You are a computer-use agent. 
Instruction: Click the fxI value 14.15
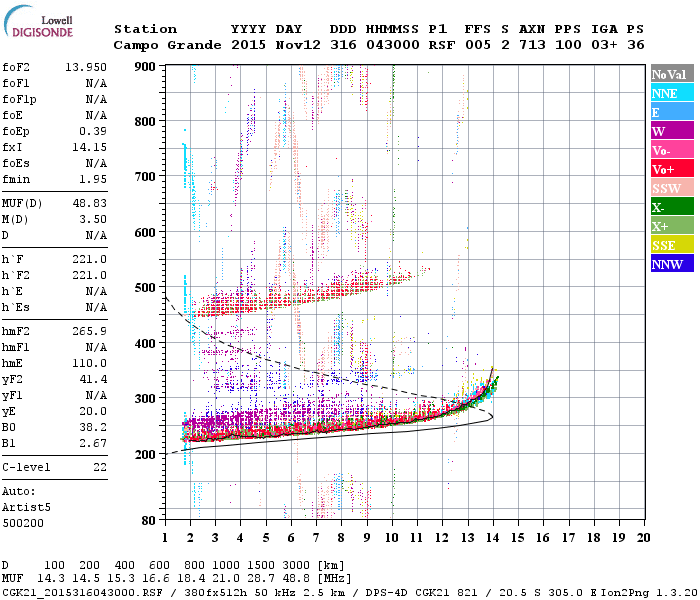point(89,147)
